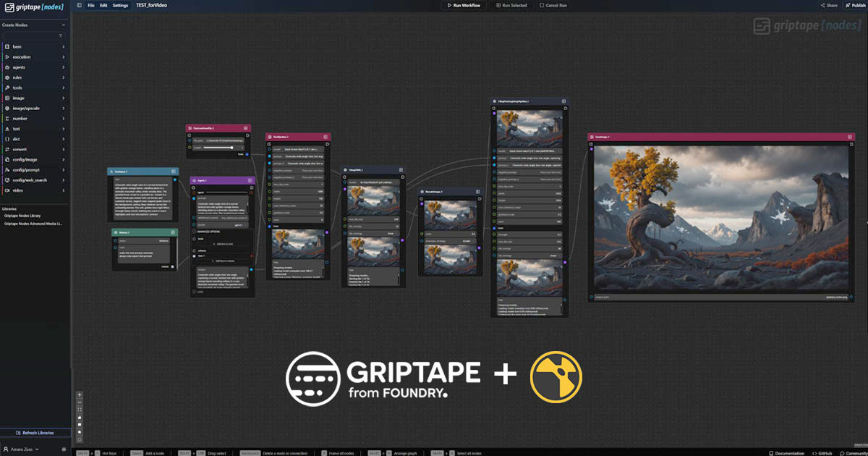Viewport: 868px width, 456px height.
Task: Click the fit view canvas control
Action: pos(80,410)
